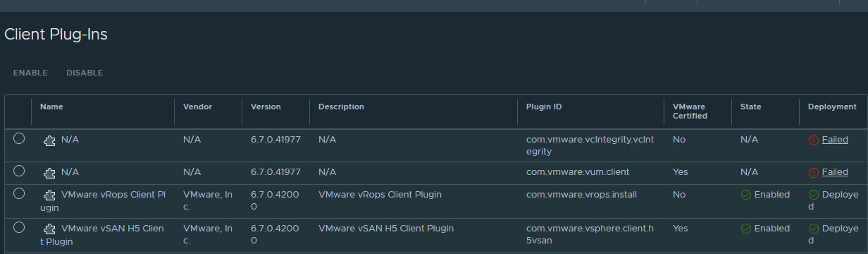
Task: Click vendor VMware, Inc. in vRops row
Action: tap(207, 200)
